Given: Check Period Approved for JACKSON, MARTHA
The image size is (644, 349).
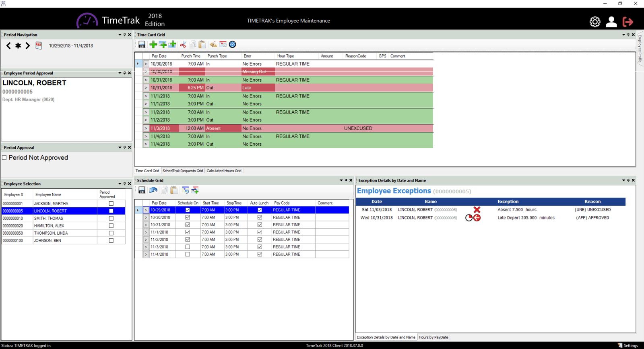Looking at the screenshot, I should [x=111, y=204].
